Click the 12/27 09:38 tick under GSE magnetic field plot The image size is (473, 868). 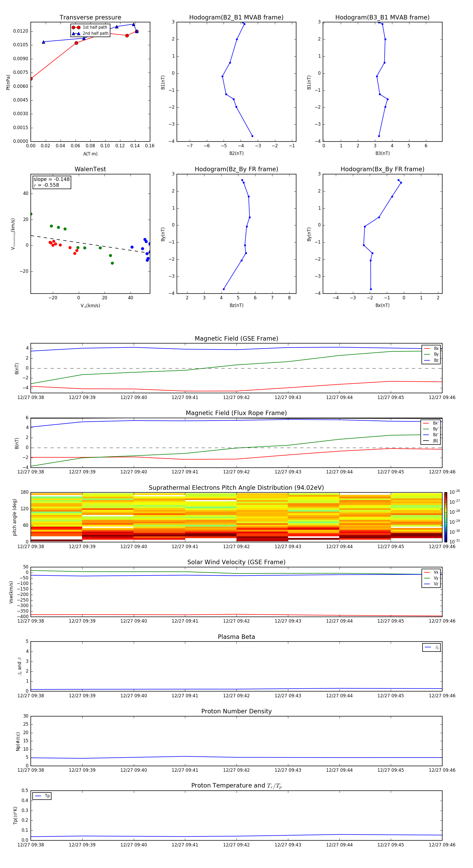(31, 398)
